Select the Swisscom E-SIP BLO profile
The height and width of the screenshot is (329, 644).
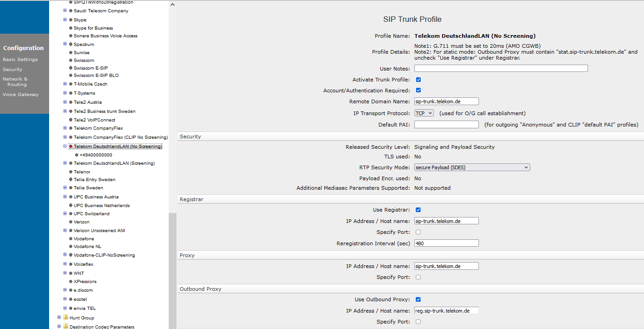(96, 76)
